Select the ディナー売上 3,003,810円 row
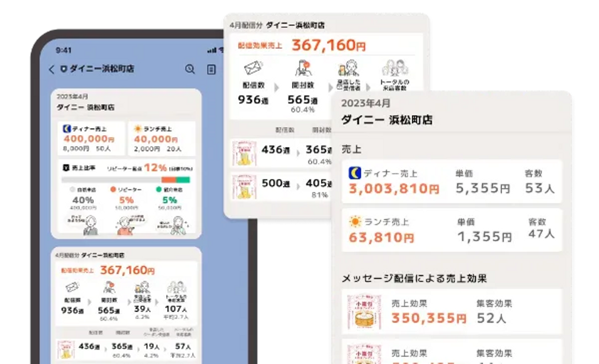 (452, 182)
